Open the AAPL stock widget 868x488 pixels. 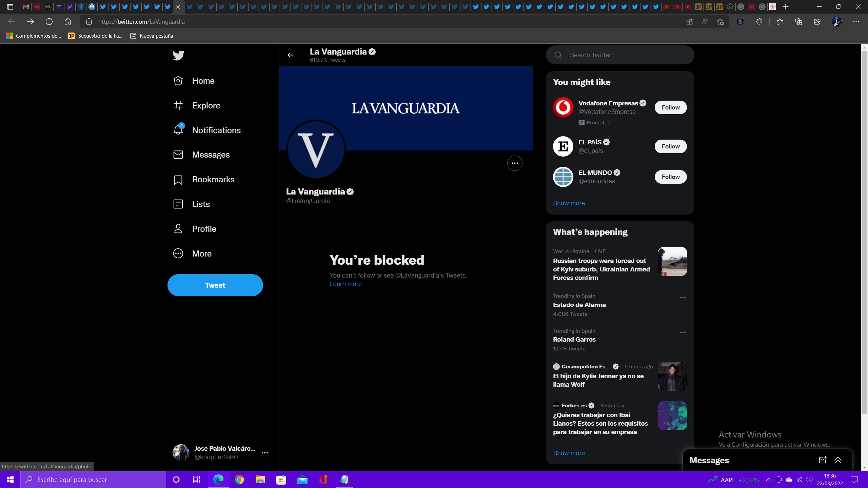(733, 480)
